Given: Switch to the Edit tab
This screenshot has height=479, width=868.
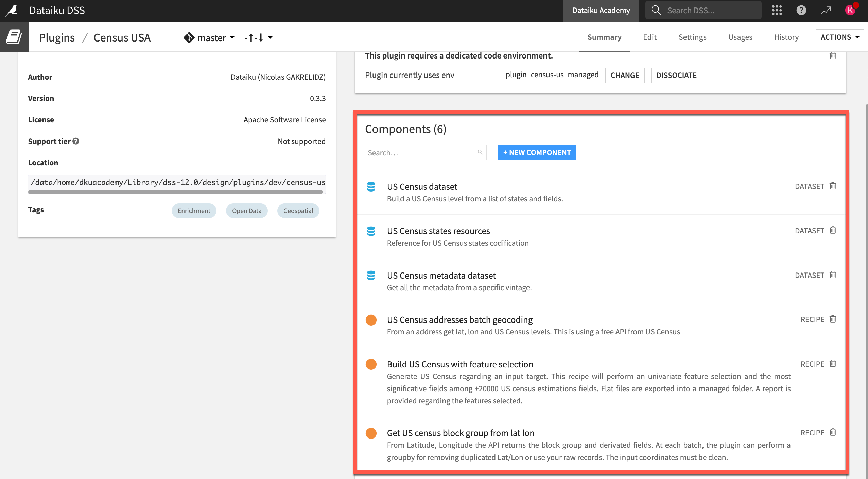Looking at the screenshot, I should pyautogui.click(x=649, y=37).
